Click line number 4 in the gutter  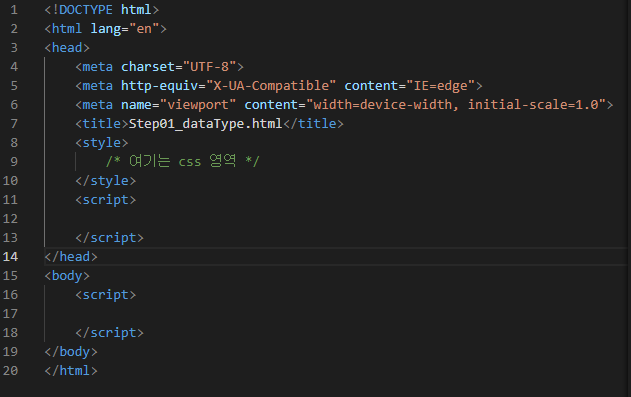coord(14,67)
